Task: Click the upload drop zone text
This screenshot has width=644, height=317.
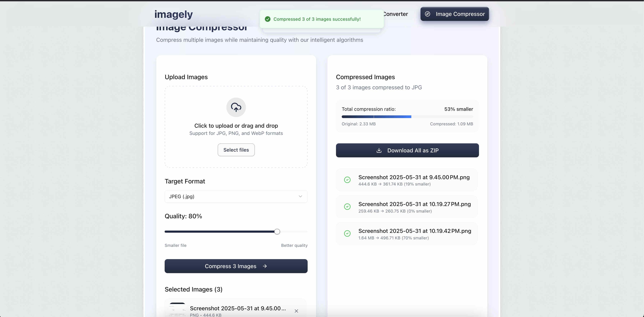Action: 236,126
